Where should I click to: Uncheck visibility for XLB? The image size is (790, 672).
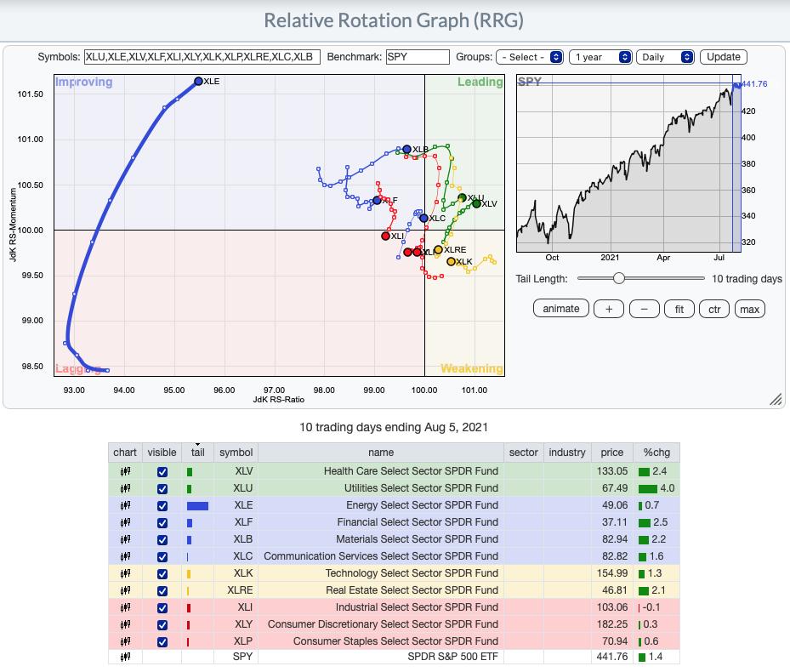click(x=162, y=540)
